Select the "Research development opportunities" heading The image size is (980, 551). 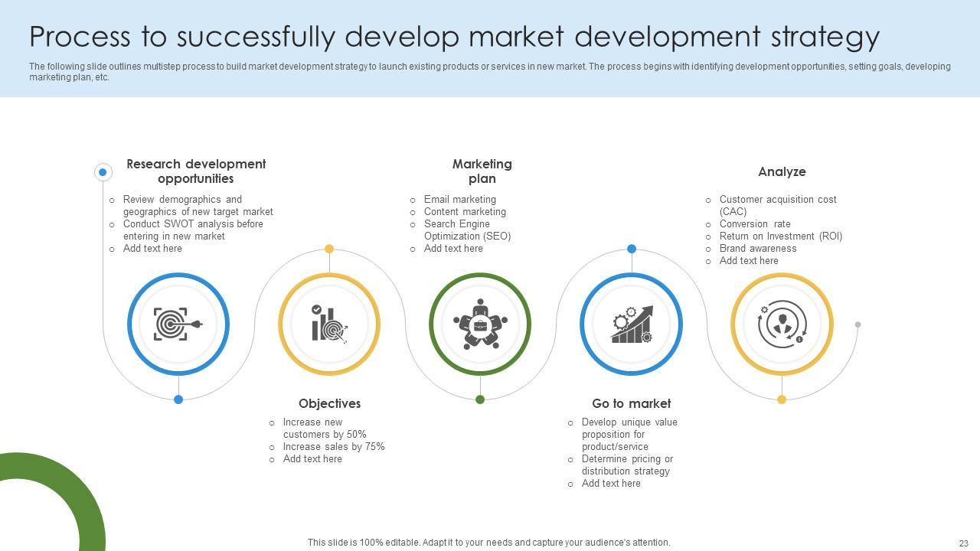pos(196,171)
